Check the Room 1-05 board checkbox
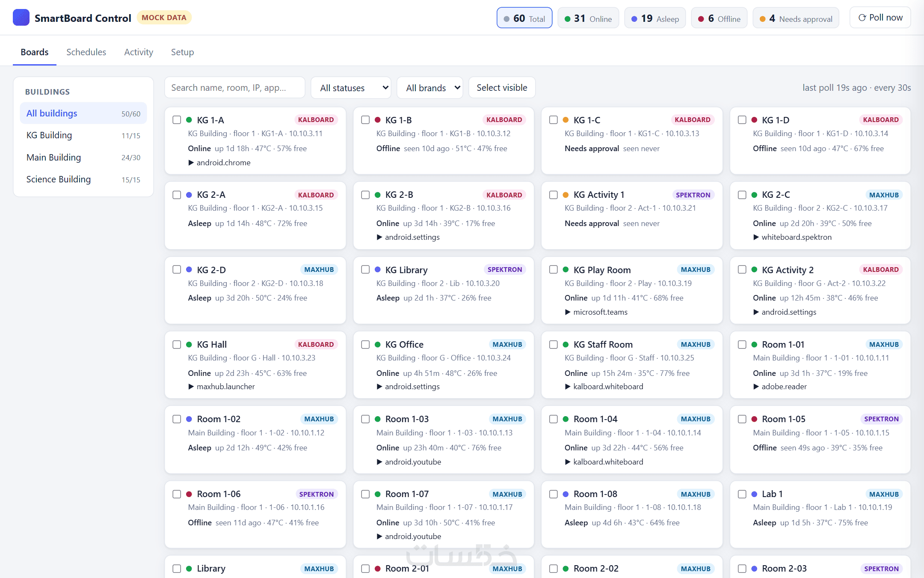Screen dimensions: 924x578 (742, 419)
